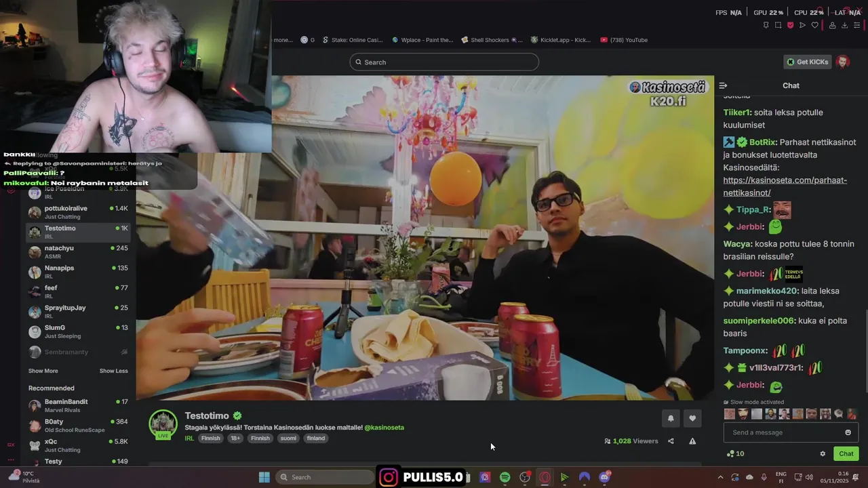Open SprayitupJay channel in sidebar

(x=78, y=312)
